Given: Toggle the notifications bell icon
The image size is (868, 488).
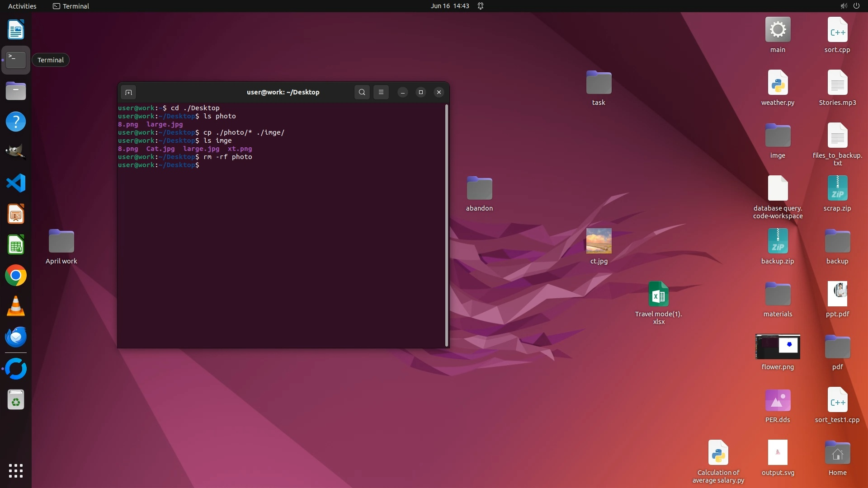Looking at the screenshot, I should [x=481, y=6].
